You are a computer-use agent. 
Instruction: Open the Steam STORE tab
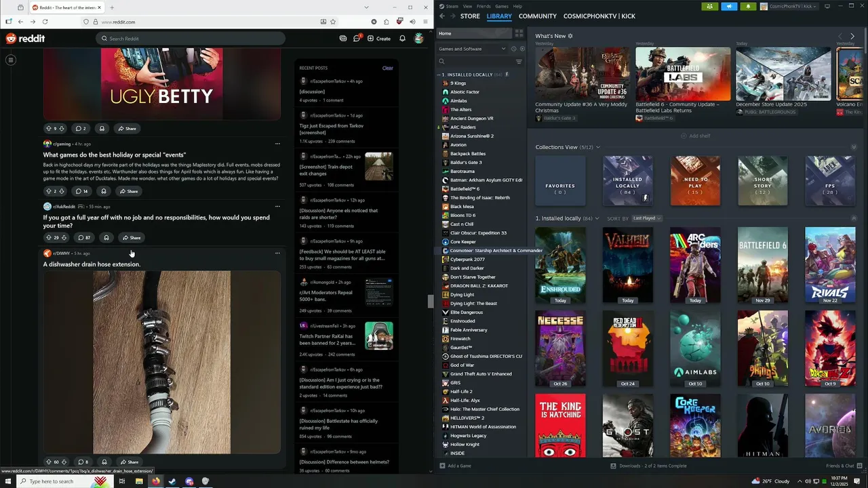470,16
